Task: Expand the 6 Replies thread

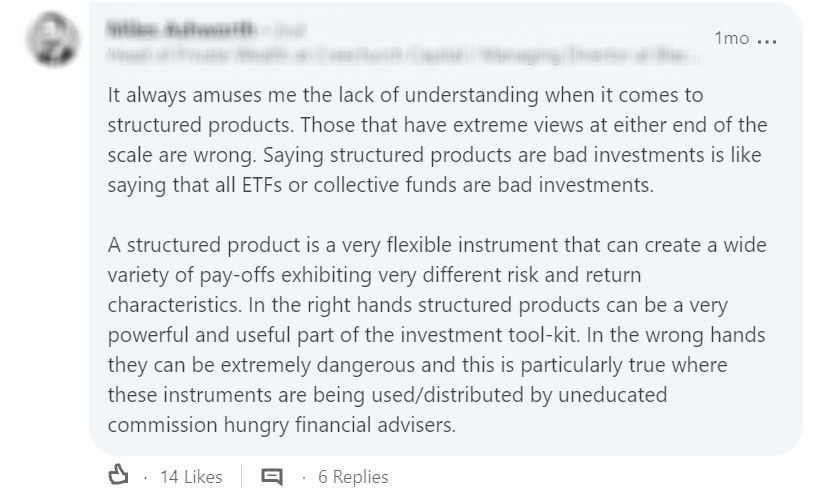Action: 353,477
